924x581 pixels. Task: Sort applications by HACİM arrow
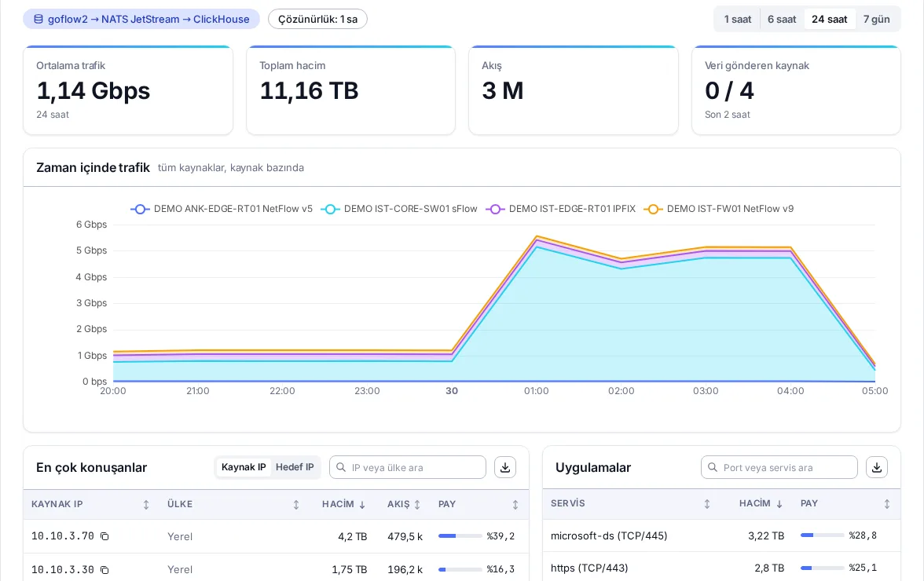779,504
